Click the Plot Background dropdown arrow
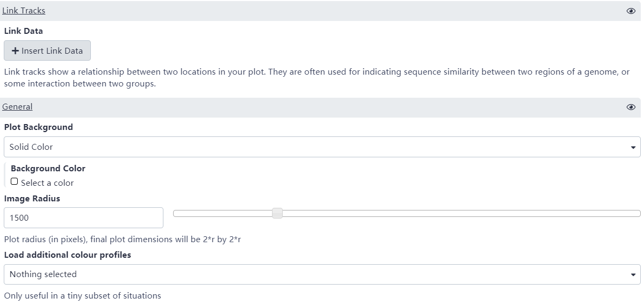Image resolution: width=644 pixels, height=305 pixels. (x=632, y=147)
